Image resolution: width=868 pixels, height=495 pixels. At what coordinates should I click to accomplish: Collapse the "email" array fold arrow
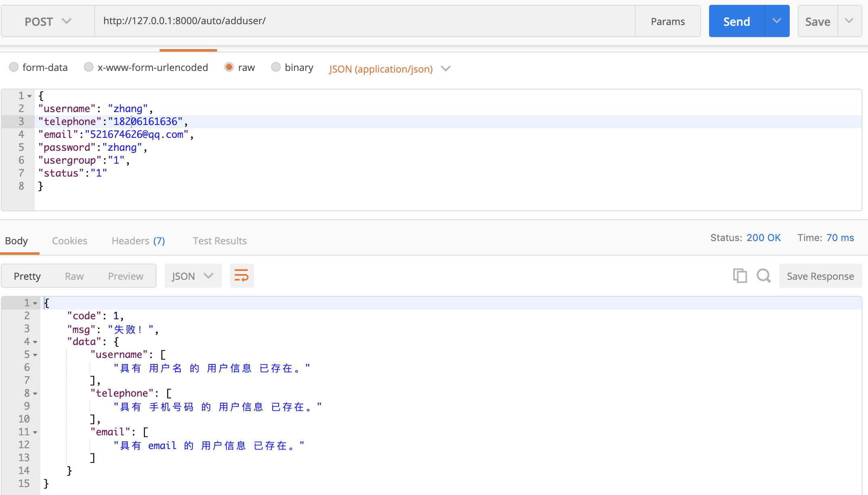(x=35, y=433)
